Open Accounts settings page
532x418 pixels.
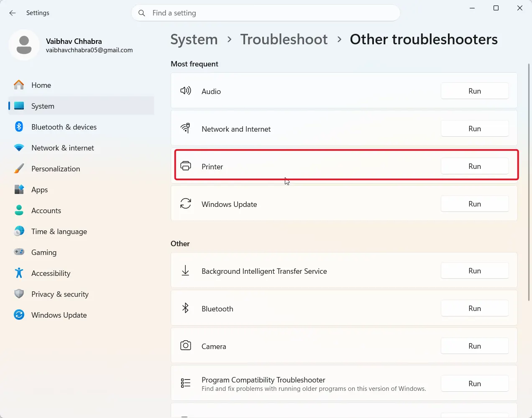point(81,210)
